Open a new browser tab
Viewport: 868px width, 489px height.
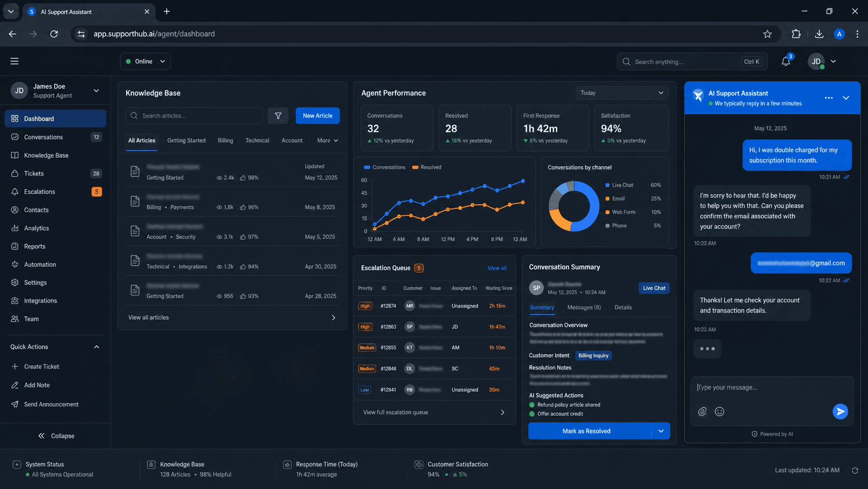click(x=167, y=11)
